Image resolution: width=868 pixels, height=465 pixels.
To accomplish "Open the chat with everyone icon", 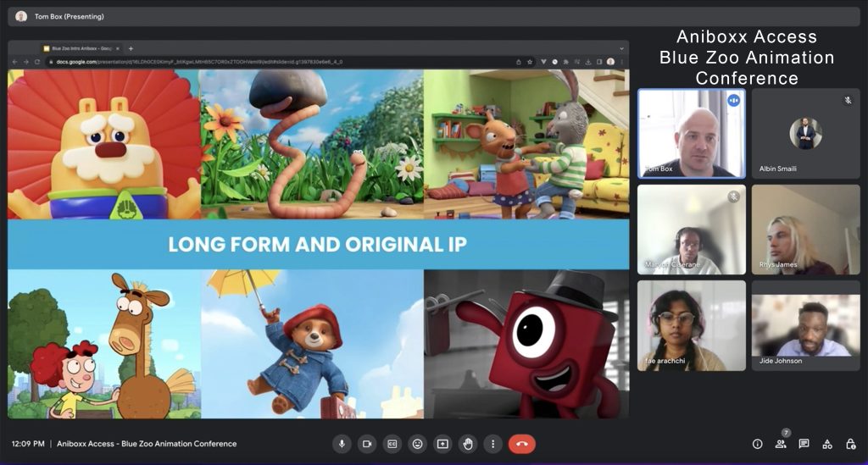I will pos(804,444).
